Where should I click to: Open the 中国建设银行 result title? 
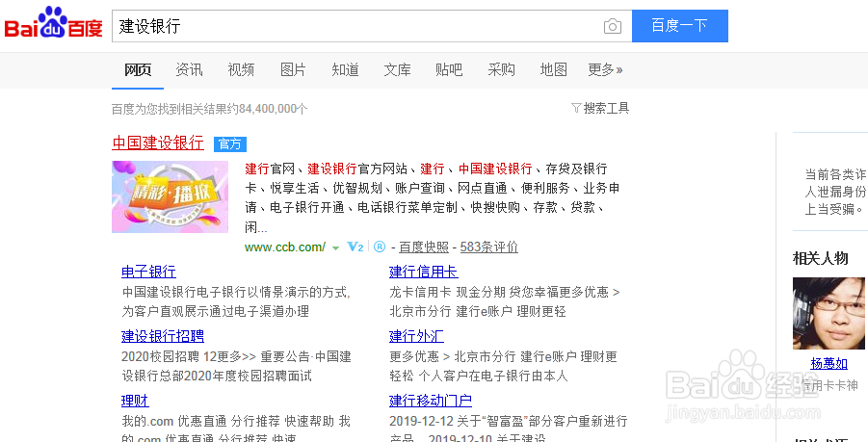[158, 143]
